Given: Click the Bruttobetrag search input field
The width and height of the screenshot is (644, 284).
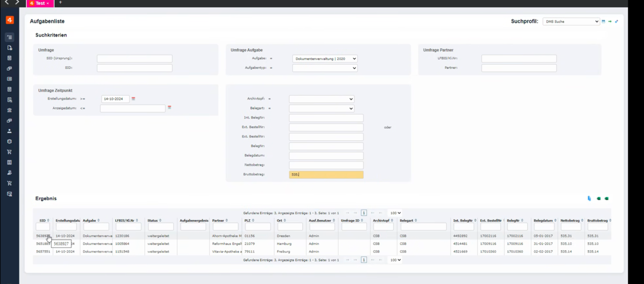Looking at the screenshot, I should pos(326,175).
